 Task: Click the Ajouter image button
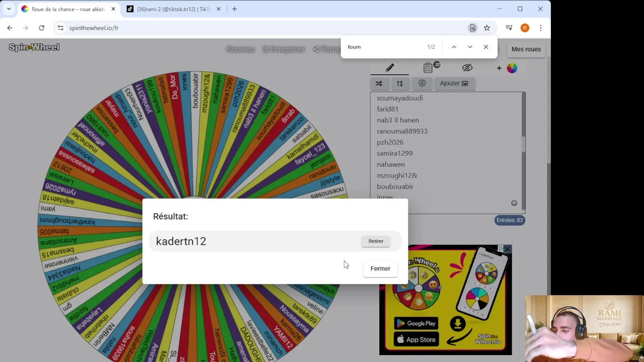click(x=454, y=83)
